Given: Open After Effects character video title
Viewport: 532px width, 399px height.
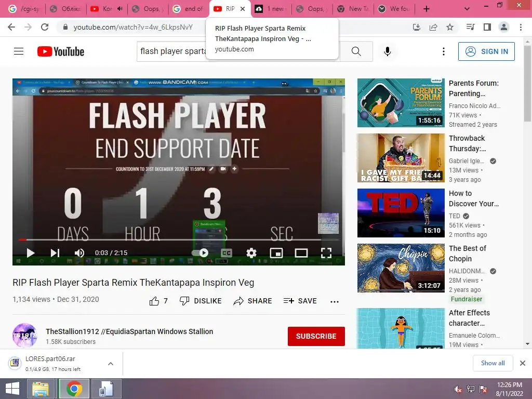Looking at the screenshot, I should point(469,318).
